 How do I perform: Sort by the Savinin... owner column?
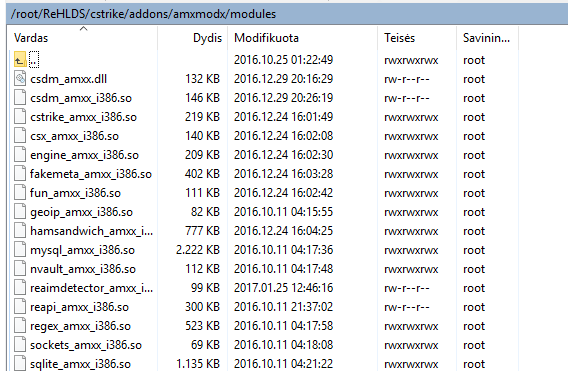click(x=487, y=38)
